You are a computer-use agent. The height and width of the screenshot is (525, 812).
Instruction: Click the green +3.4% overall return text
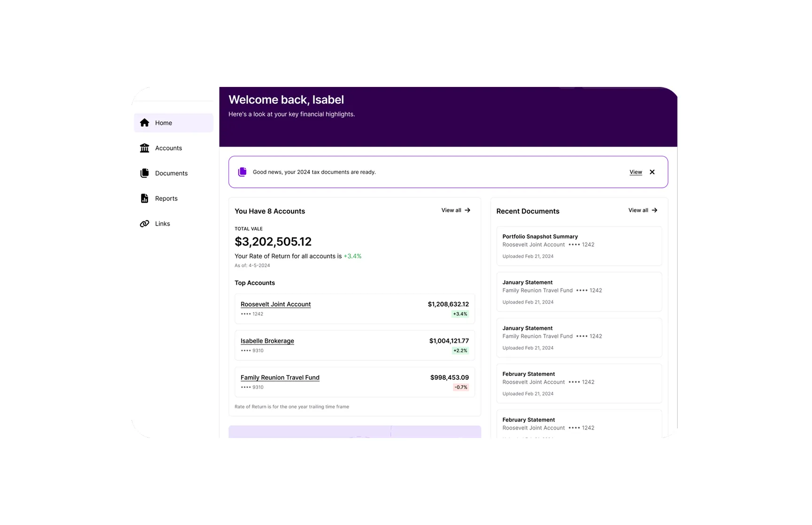(x=352, y=256)
